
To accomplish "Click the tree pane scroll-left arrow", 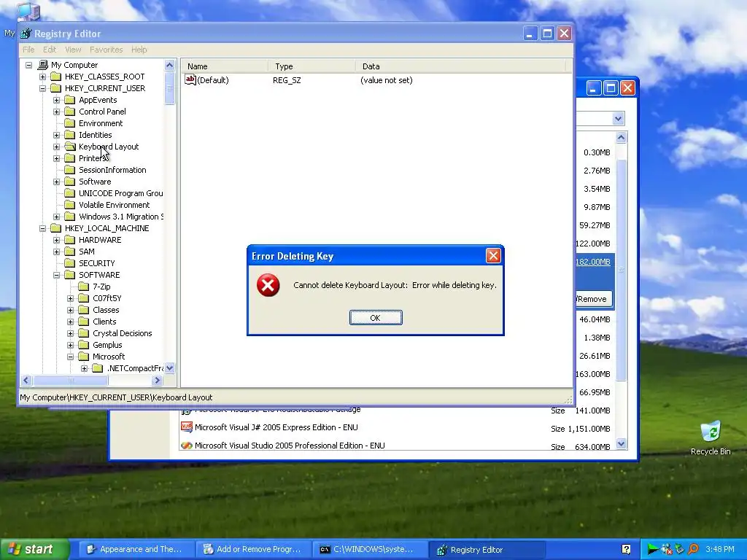I will tap(26, 381).
